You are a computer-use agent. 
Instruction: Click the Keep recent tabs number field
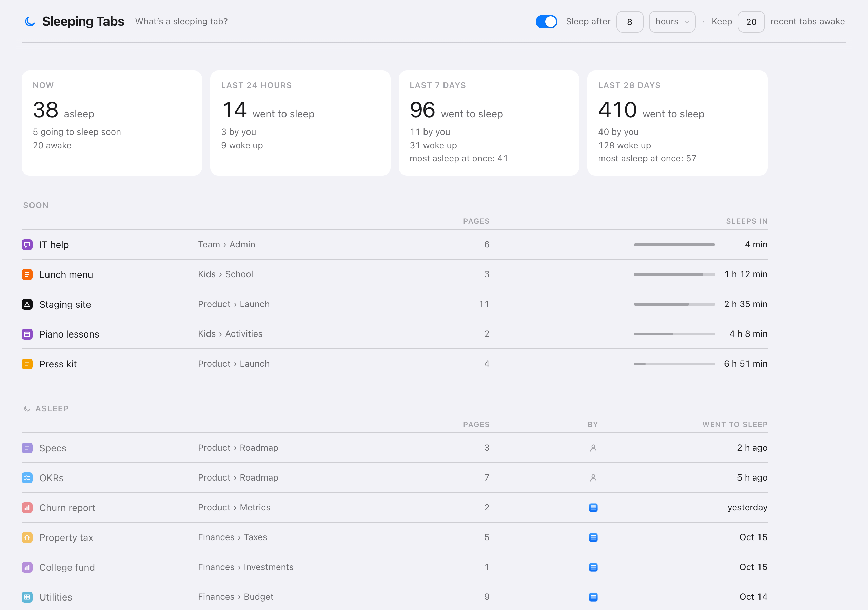pos(751,22)
